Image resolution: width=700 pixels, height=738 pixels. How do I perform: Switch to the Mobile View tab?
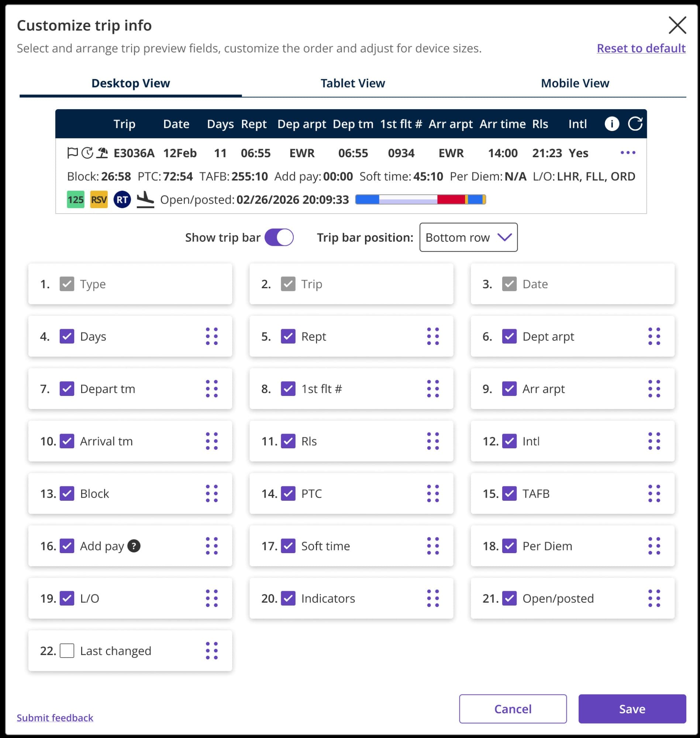click(574, 83)
